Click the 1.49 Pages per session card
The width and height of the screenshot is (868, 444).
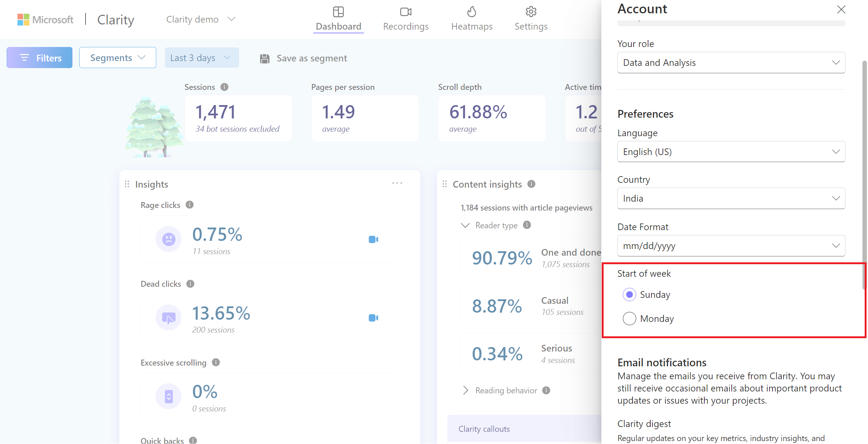(x=365, y=118)
